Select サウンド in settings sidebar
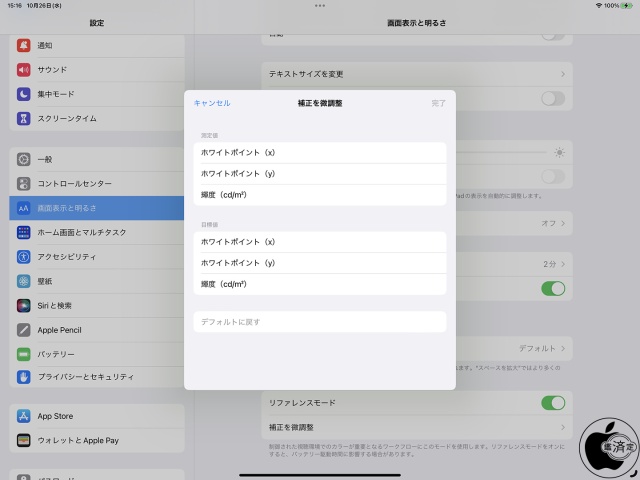Viewport: 640px width, 480px height. [97, 70]
